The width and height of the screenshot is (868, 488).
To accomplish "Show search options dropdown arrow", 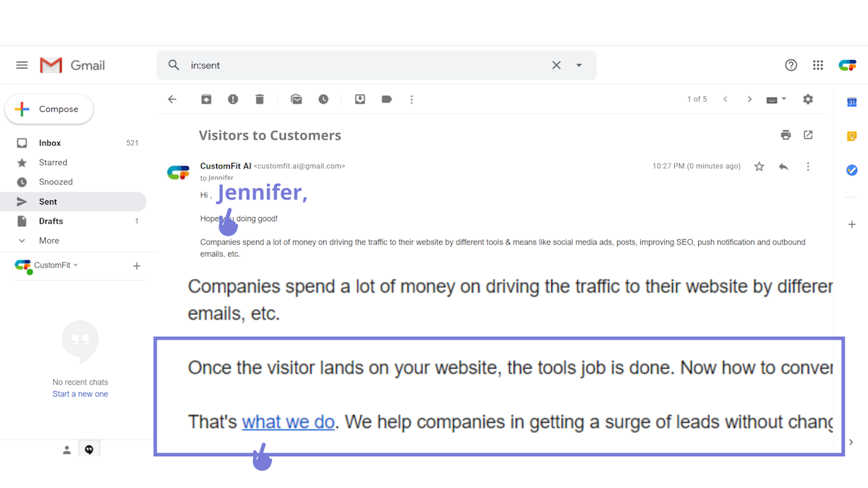I will pos(579,65).
